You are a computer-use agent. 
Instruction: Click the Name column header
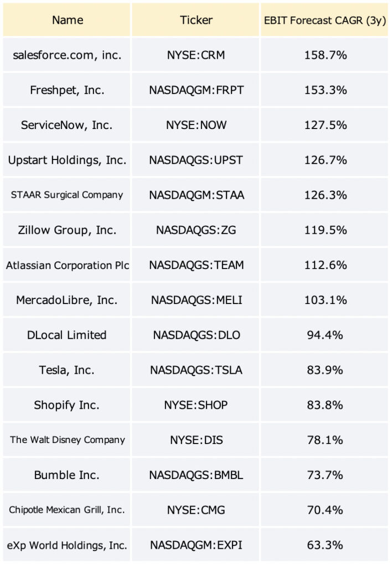pos(67,20)
